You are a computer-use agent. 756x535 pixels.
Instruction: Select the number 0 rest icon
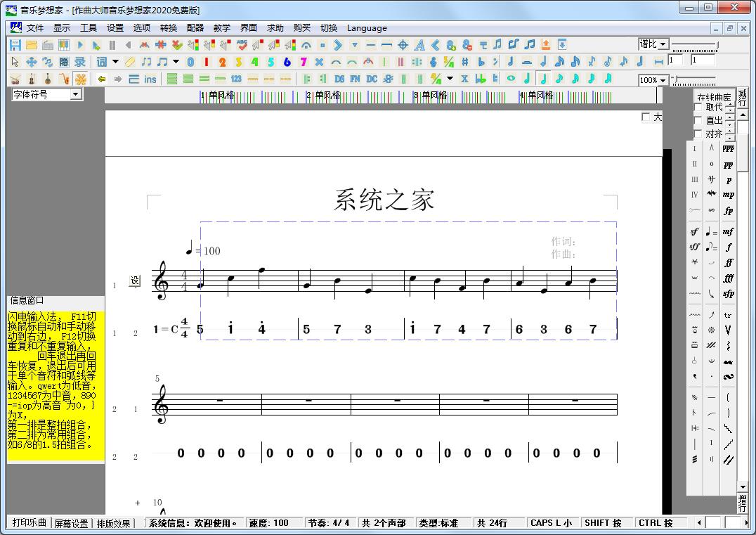pyautogui.click(x=190, y=62)
